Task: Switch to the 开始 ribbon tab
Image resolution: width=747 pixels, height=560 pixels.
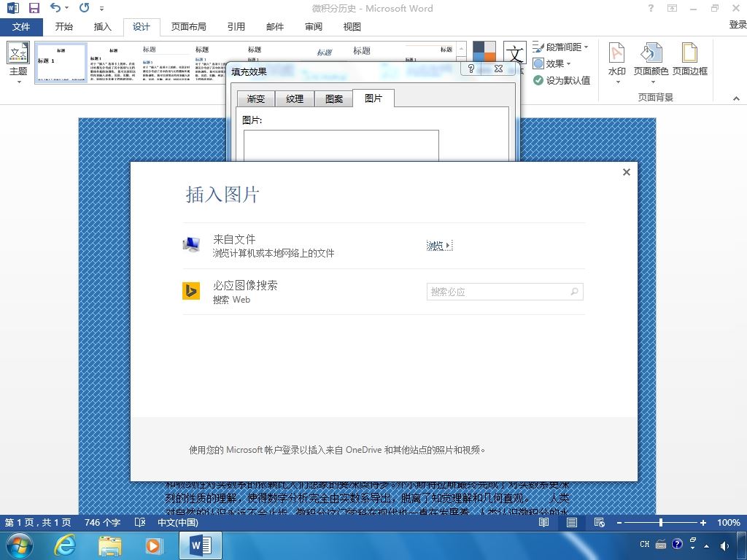Action: click(64, 27)
